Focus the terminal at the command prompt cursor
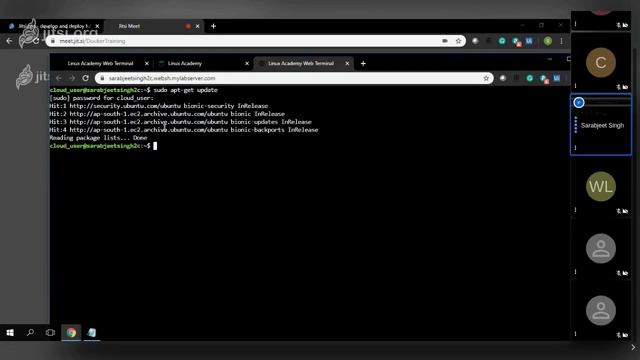Viewport: 640px width, 360px height. [155, 146]
